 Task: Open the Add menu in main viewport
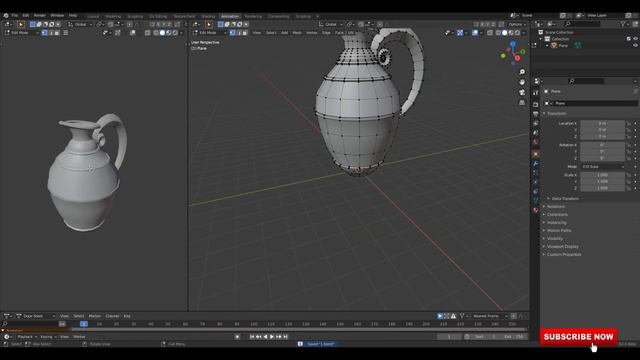(284, 33)
